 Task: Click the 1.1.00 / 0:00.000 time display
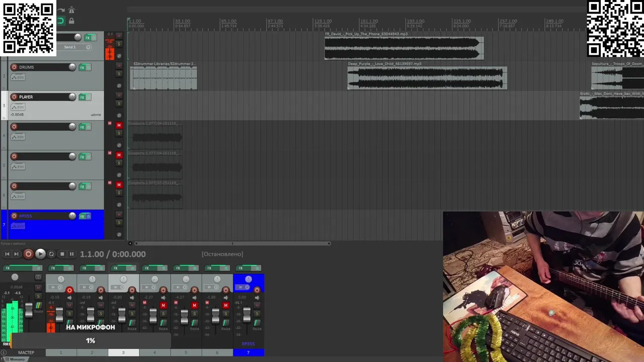pyautogui.click(x=113, y=254)
